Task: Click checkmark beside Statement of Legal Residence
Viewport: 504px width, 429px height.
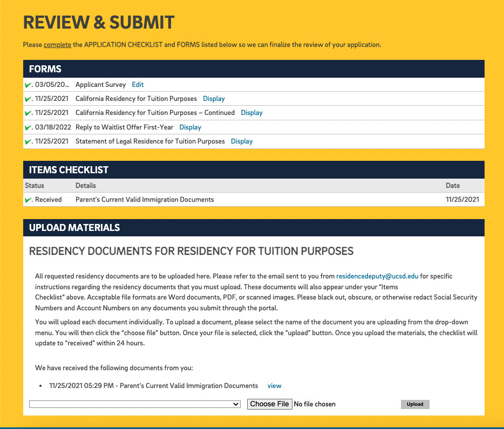Action: (28, 142)
